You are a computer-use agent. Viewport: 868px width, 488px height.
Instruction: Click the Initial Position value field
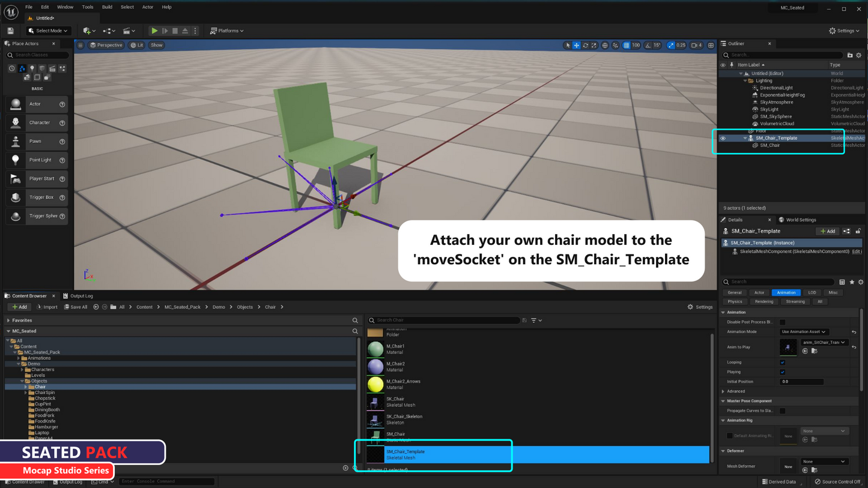(x=801, y=382)
